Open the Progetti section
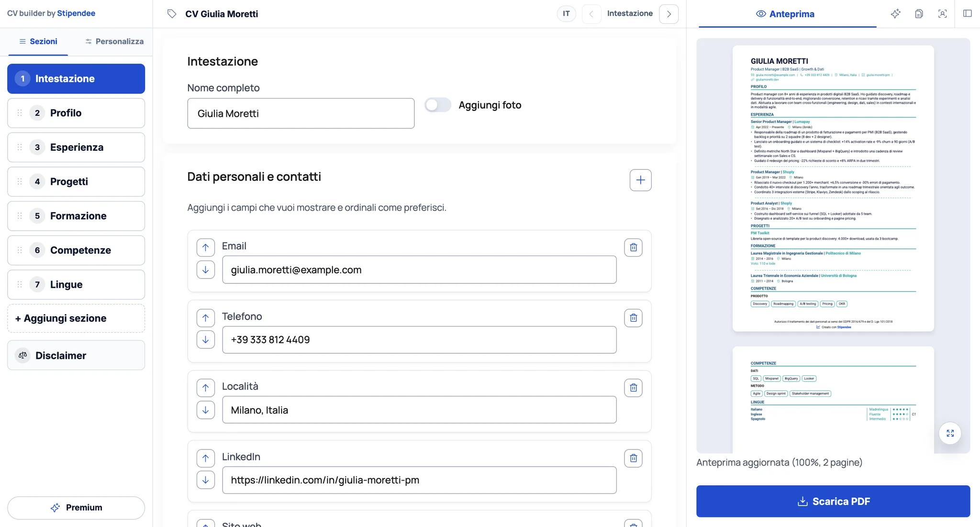Screen dimensions: 980x527 coord(76,181)
